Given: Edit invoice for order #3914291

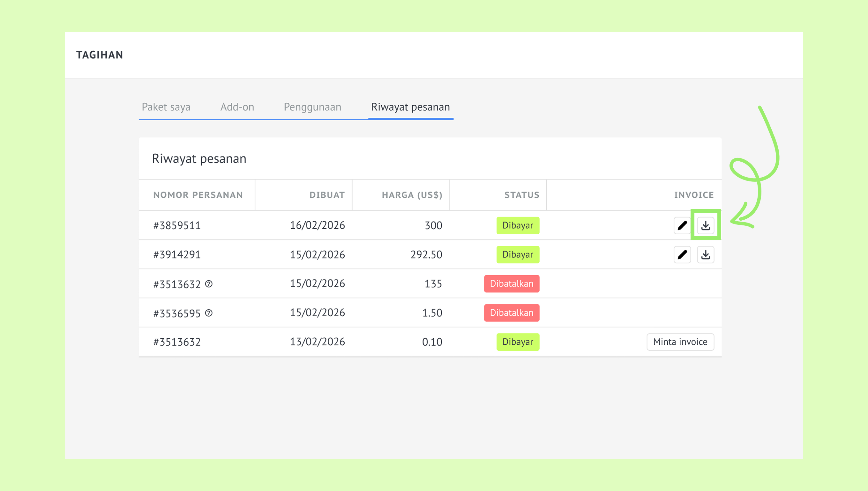Looking at the screenshot, I should point(682,255).
